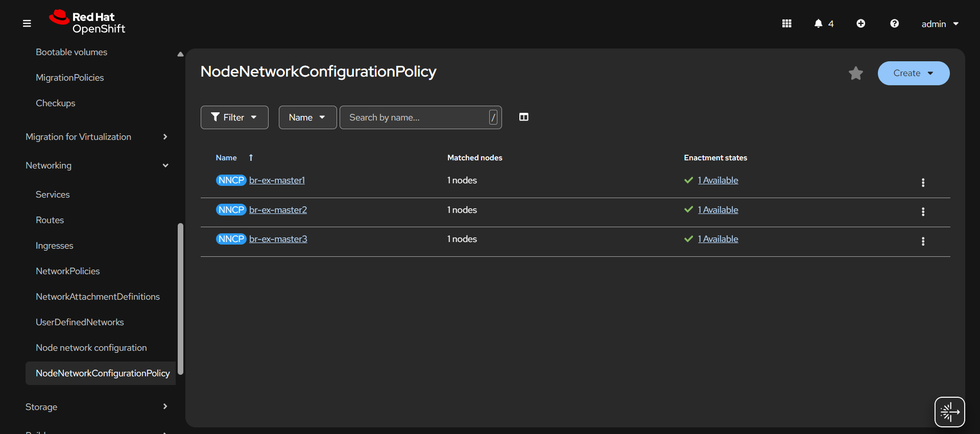This screenshot has width=980, height=434.
Task: Open the notifications bell
Action: (x=823, y=23)
